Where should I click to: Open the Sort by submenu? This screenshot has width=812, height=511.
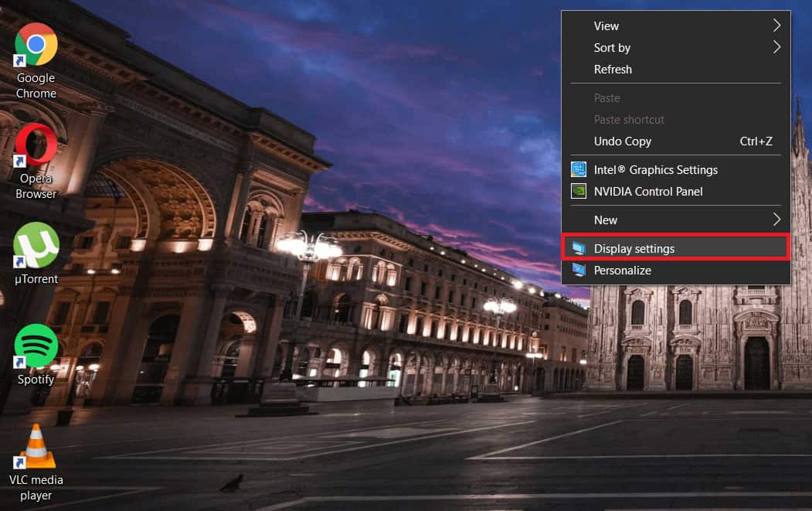click(x=676, y=48)
